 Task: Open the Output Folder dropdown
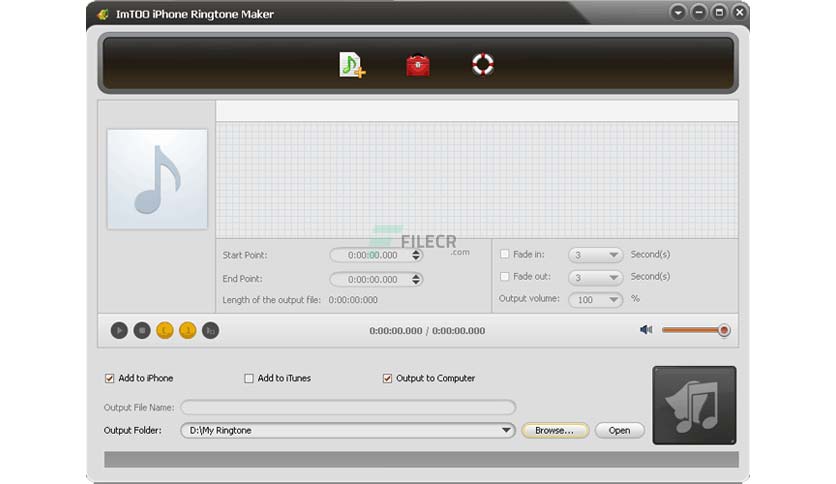[506, 430]
